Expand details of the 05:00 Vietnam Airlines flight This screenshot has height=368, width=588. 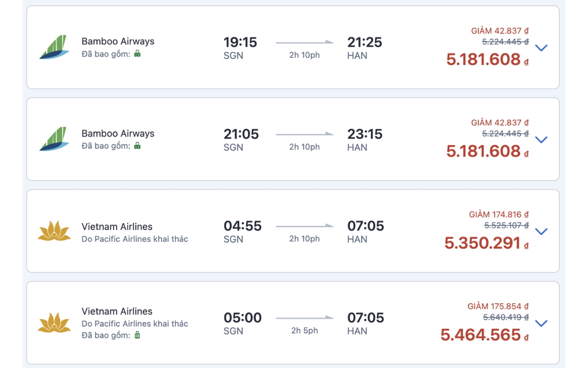tap(541, 323)
